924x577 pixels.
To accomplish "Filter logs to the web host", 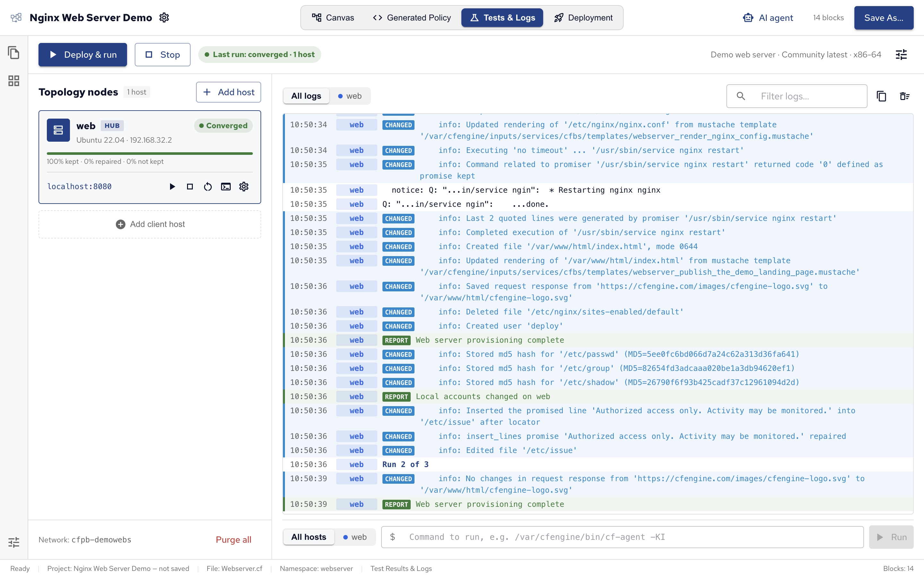I will coord(350,96).
